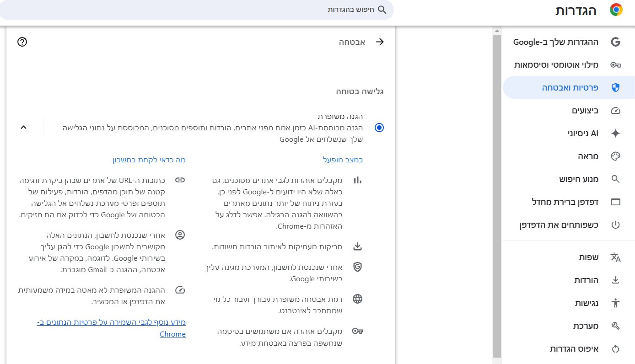Image resolution: width=635 pixels, height=364 pixels.
Task: Click the מה כדאי לקחת בחשבון heading
Action: tap(149, 160)
